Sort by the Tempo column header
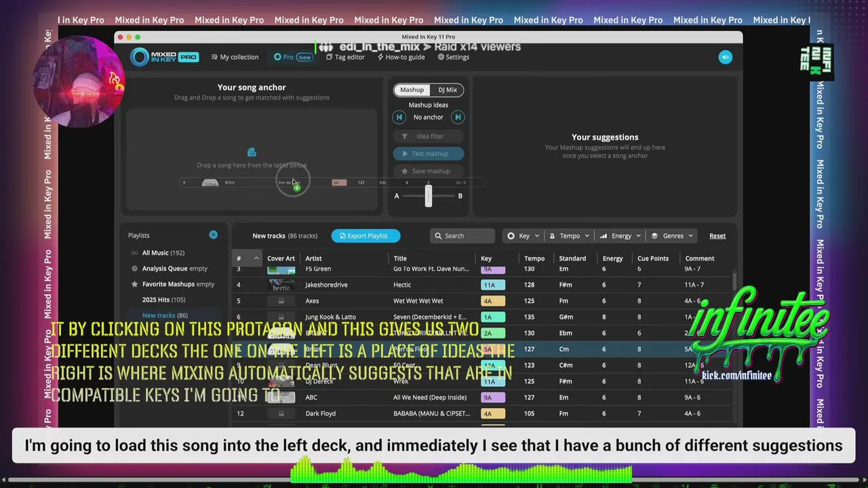 coord(534,258)
